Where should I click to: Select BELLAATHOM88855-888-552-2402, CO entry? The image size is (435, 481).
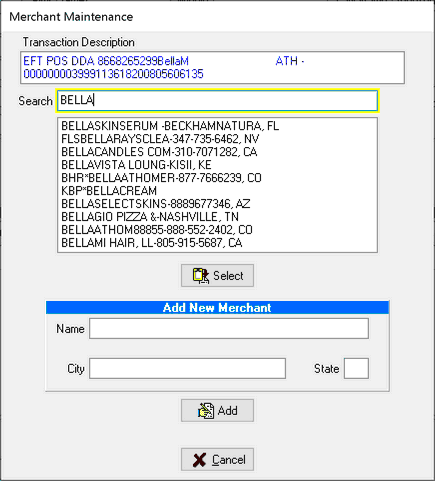point(217,230)
